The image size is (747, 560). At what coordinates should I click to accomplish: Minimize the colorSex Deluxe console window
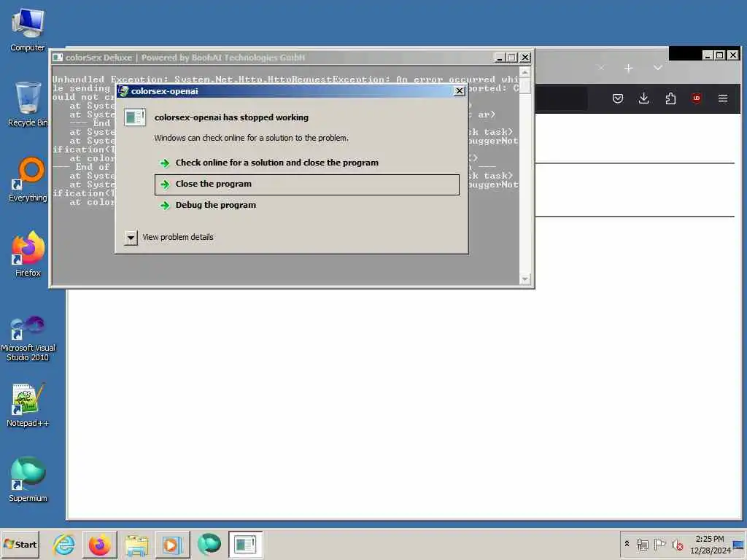(x=499, y=58)
